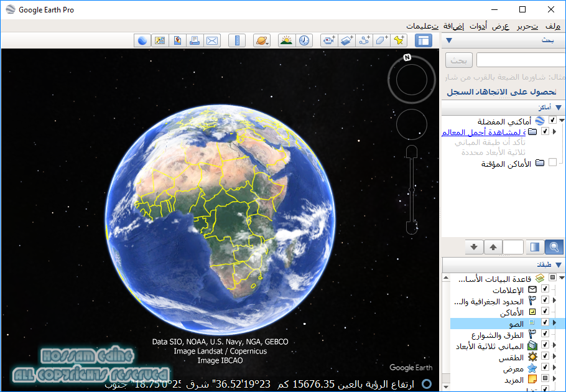Toggle the الطقس layer checkbox
566x392 pixels.
pos(545,356)
